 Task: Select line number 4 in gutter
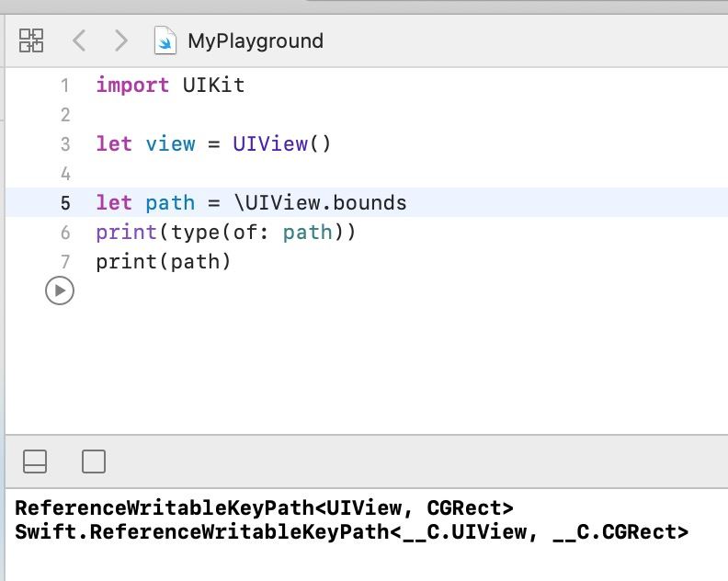pos(65,174)
